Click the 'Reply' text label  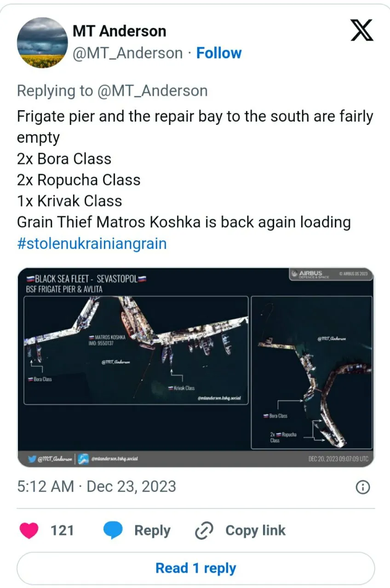tap(152, 531)
